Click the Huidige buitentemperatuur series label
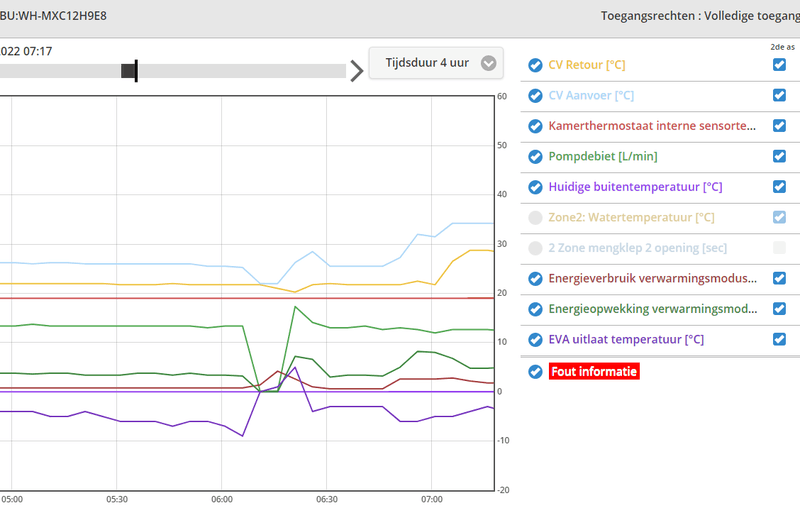The height and width of the screenshot is (508, 800). pyautogui.click(x=635, y=187)
